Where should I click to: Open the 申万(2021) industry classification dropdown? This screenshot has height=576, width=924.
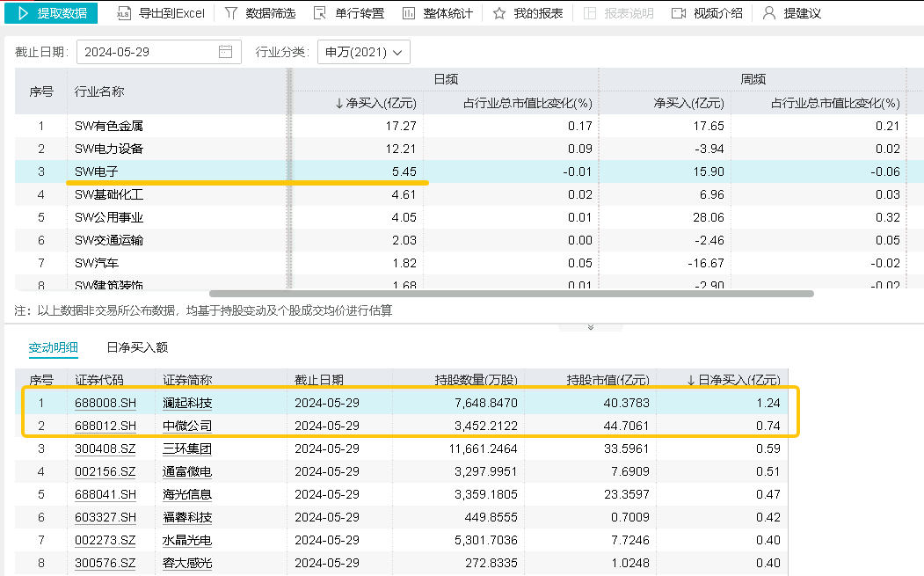pyautogui.click(x=364, y=52)
